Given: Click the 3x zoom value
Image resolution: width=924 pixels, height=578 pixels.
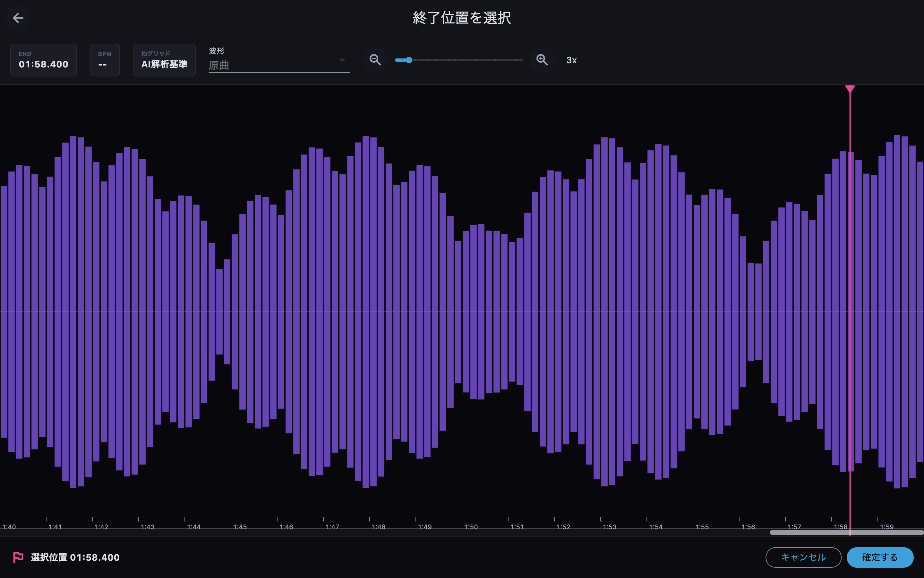Looking at the screenshot, I should tap(572, 60).
